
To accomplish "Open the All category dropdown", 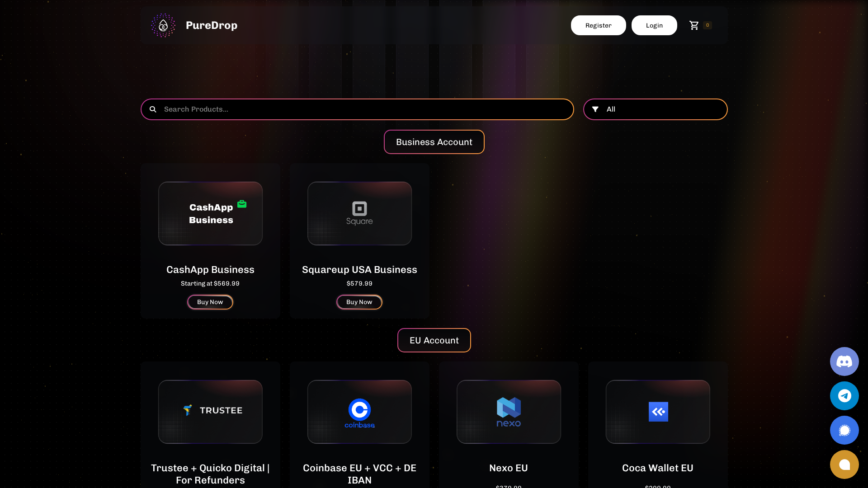I will point(655,109).
